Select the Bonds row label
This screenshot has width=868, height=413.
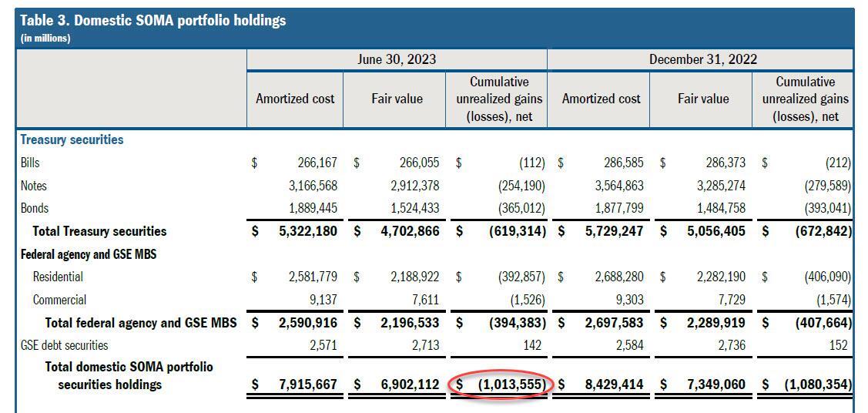[x=34, y=208]
